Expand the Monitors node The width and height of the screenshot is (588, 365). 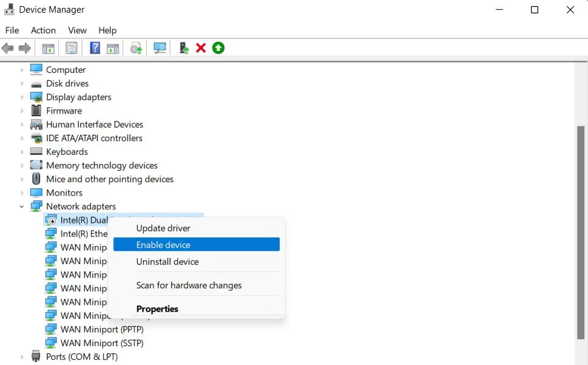[22, 193]
